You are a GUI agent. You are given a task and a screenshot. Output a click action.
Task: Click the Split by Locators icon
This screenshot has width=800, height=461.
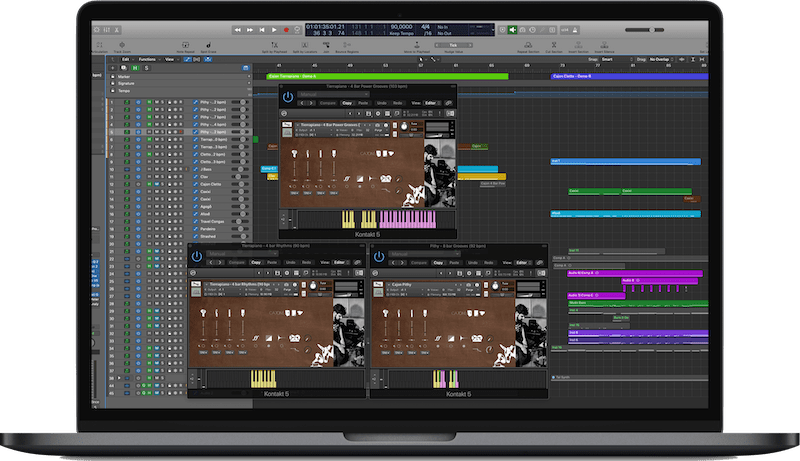click(x=305, y=46)
